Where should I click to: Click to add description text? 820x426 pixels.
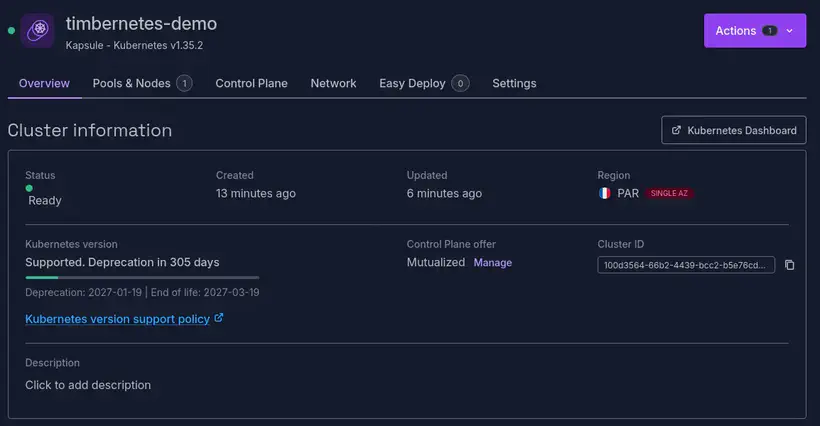point(88,385)
